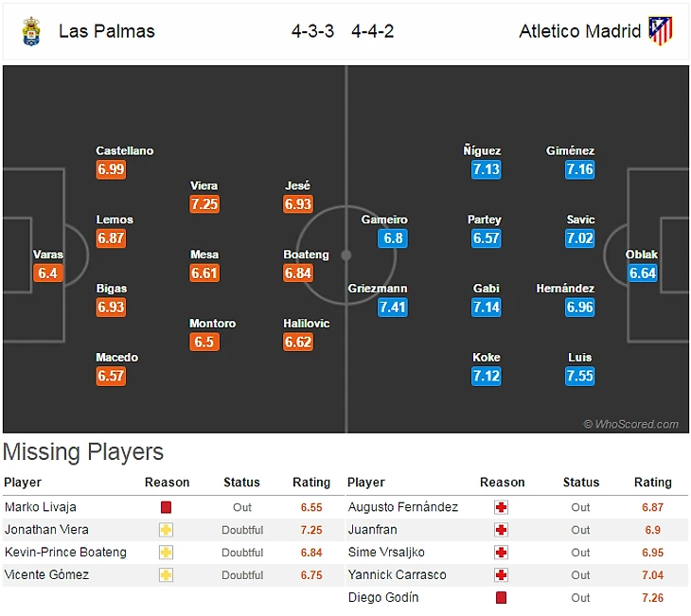Image resolution: width=691 pixels, height=616 pixels.
Task: Click Marko Livaja's red card icon
Action: tap(167, 507)
